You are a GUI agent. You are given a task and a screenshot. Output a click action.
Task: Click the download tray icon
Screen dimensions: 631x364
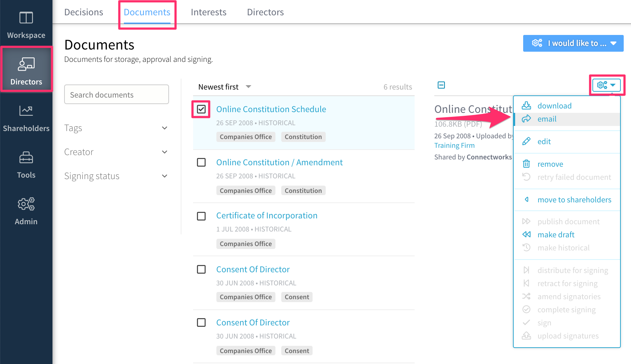[x=526, y=106]
